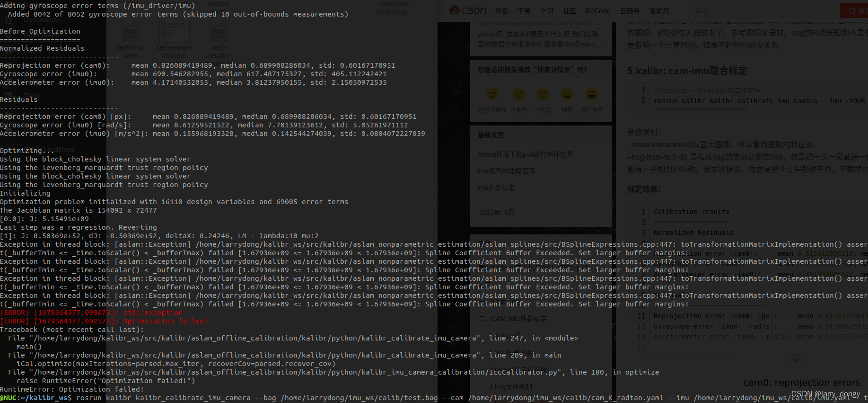Select the 推荐 smiling face emoji
Screen dimensions: 868x403
(567, 94)
